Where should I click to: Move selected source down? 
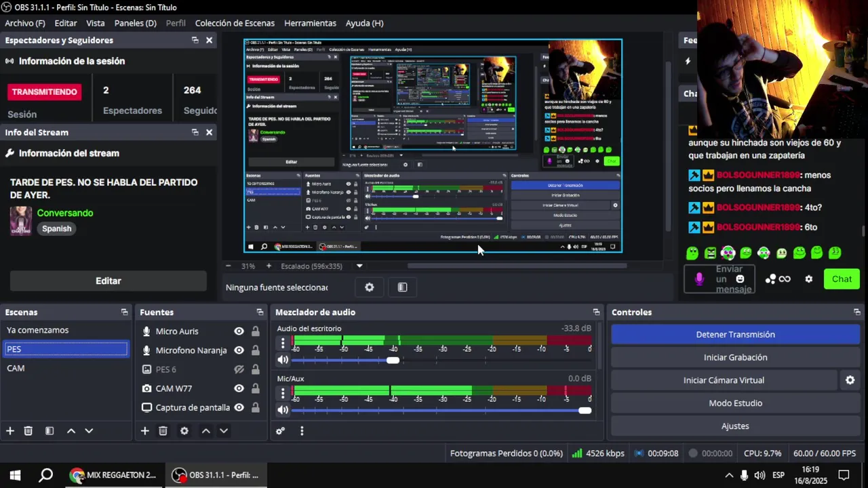click(x=223, y=430)
